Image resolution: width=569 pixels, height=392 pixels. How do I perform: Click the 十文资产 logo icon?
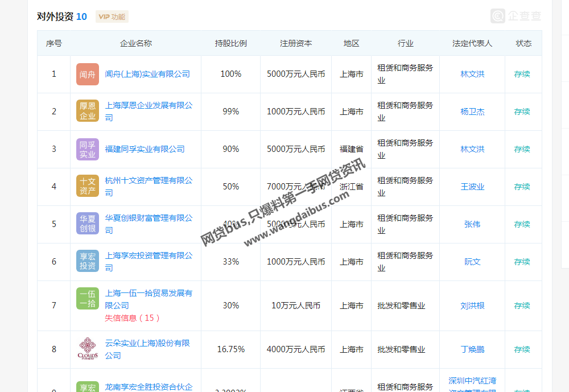pyautogui.click(x=87, y=186)
